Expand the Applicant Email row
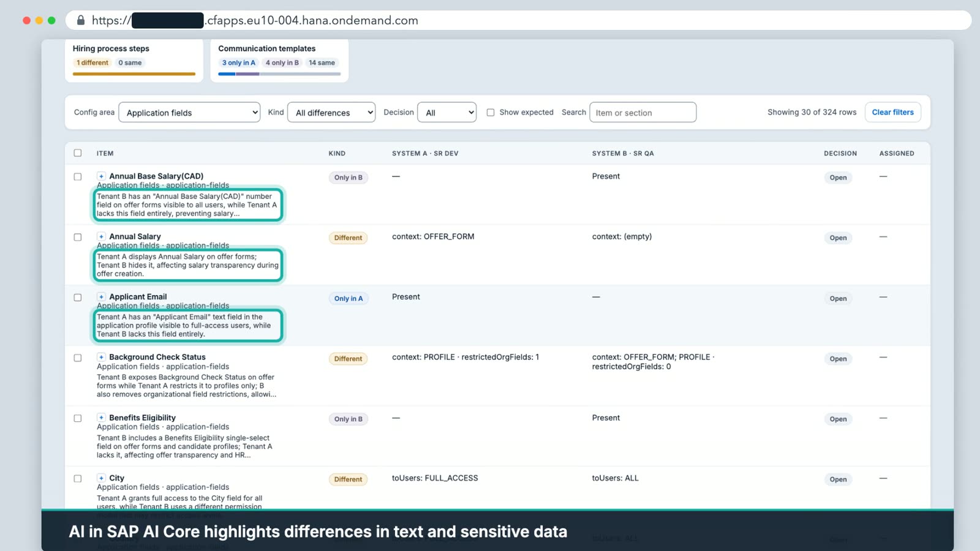 [x=101, y=297]
